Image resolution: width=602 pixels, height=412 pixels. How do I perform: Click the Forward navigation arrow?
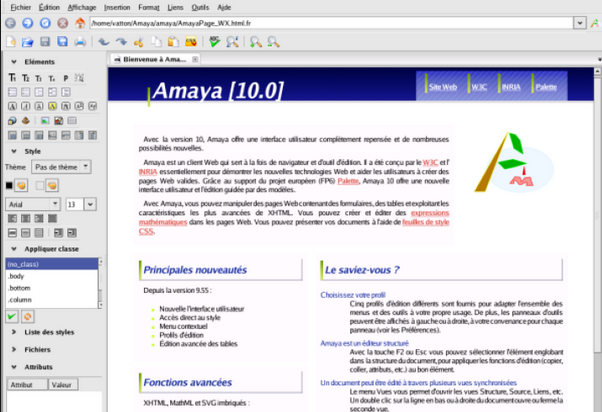tap(28, 23)
